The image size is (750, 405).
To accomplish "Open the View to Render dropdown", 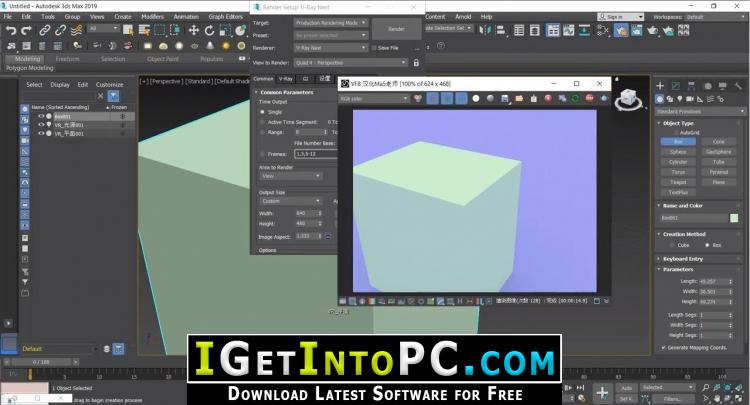I will coord(351,63).
